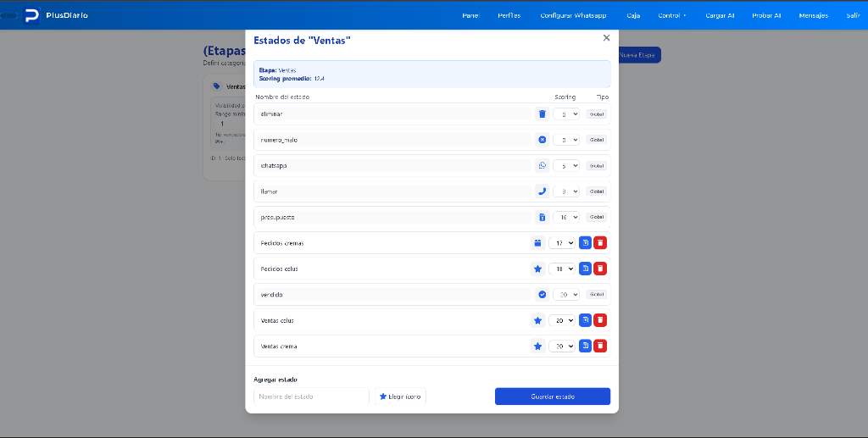Open the scoring dropdown for Ventas crema
The width and height of the screenshot is (868, 438).
tap(562, 347)
